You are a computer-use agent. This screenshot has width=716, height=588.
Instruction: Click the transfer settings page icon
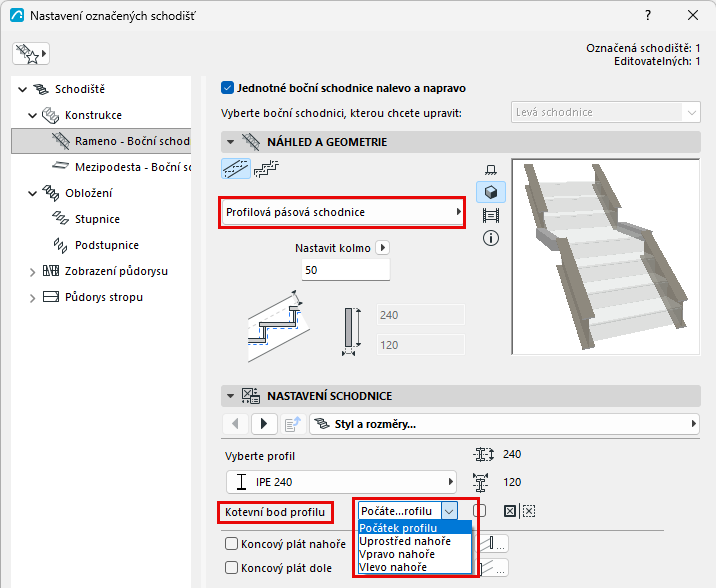(x=293, y=424)
